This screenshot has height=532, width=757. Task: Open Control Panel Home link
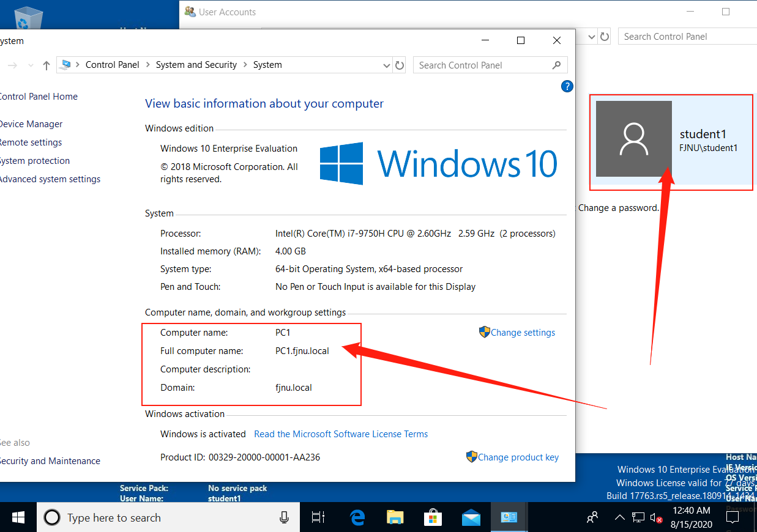click(38, 97)
